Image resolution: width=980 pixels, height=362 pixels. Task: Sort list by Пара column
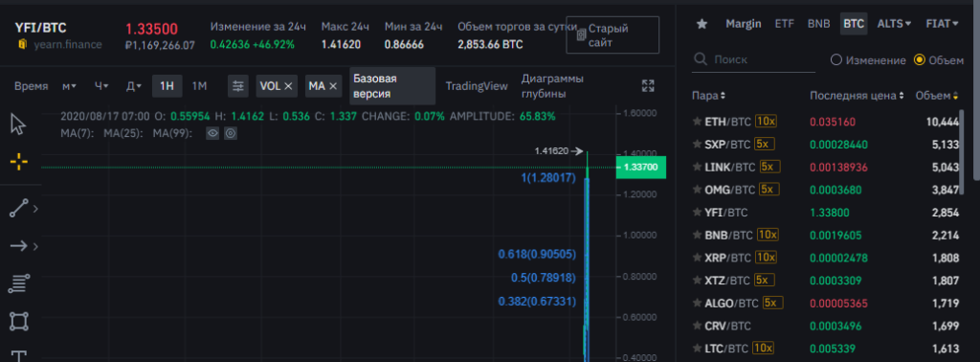click(709, 96)
